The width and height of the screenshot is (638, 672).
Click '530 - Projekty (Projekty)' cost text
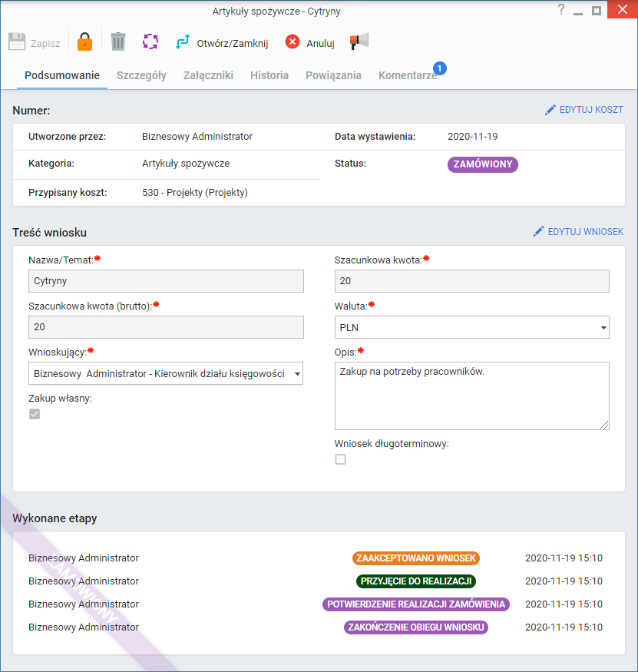coord(195,193)
